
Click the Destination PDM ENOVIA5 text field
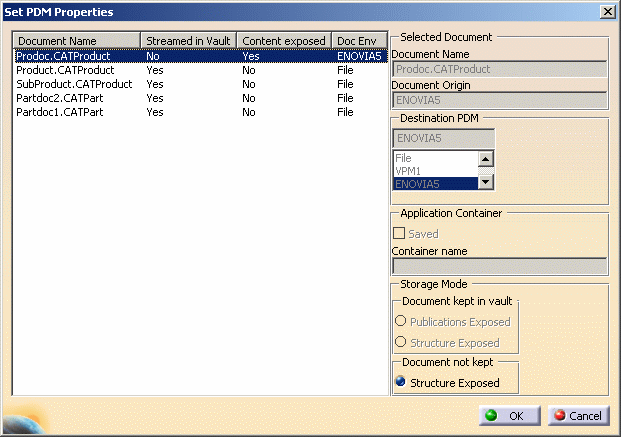(x=444, y=138)
